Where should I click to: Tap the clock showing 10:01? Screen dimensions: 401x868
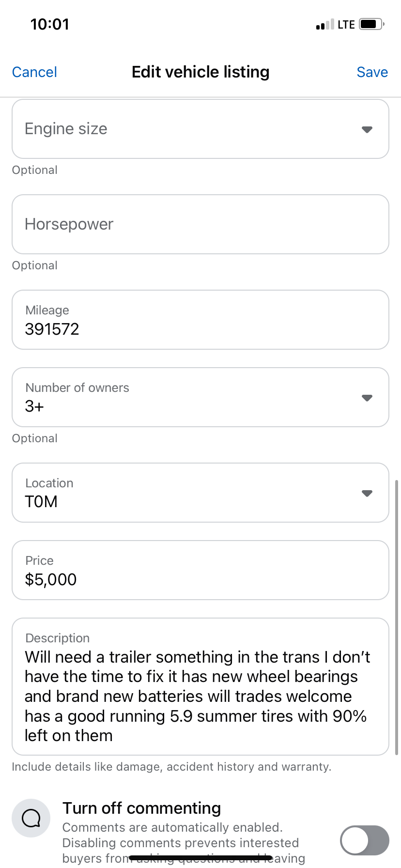tap(50, 24)
